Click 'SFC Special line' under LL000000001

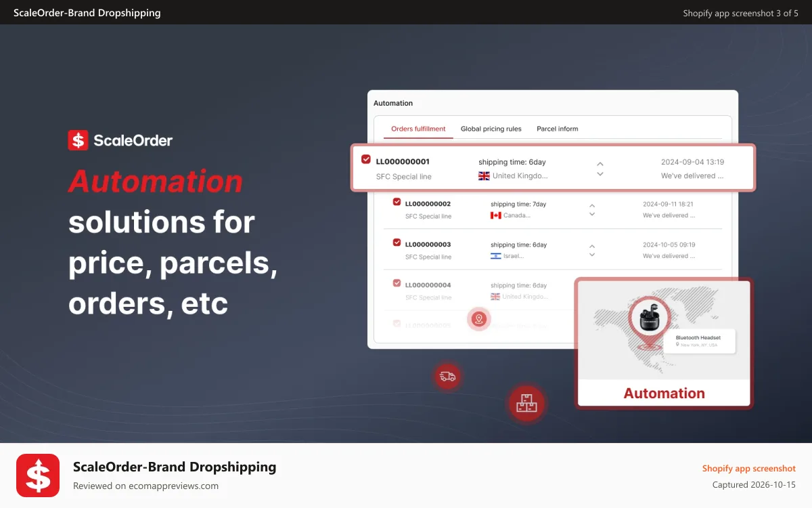[403, 177]
